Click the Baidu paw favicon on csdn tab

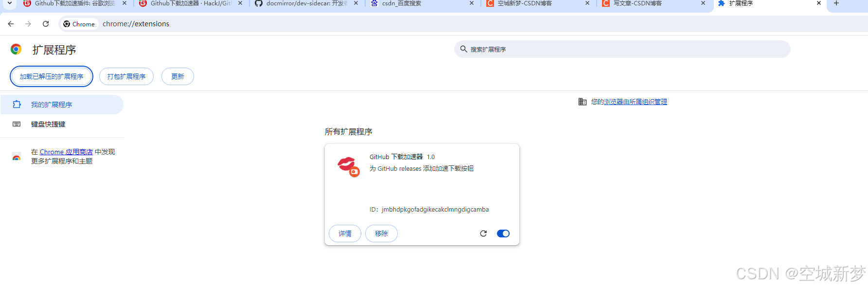click(374, 3)
